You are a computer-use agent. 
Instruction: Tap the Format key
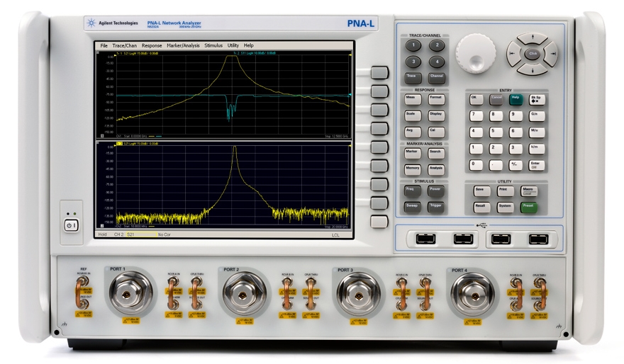point(436,99)
